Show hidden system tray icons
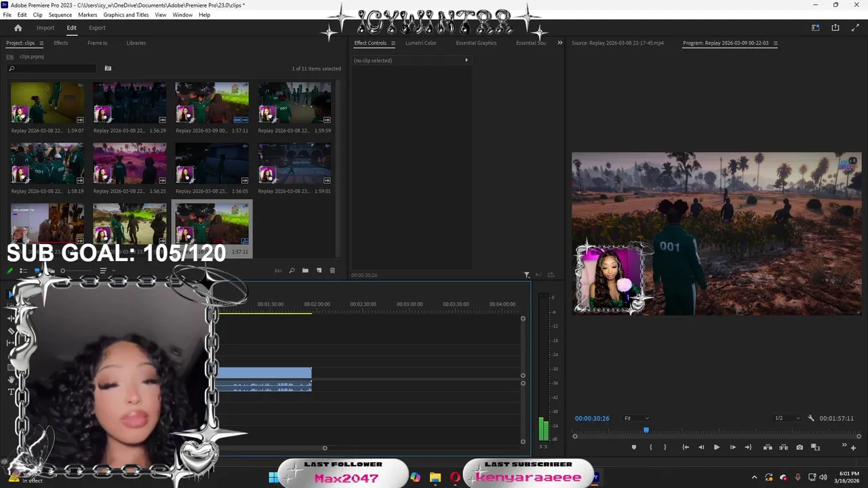The width and height of the screenshot is (868, 488). click(754, 477)
